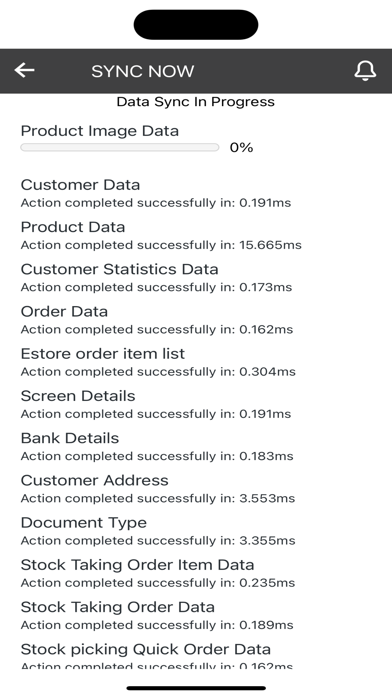The width and height of the screenshot is (392, 696).
Task: Click the Product Image Data progress bar
Action: pyautogui.click(x=120, y=147)
